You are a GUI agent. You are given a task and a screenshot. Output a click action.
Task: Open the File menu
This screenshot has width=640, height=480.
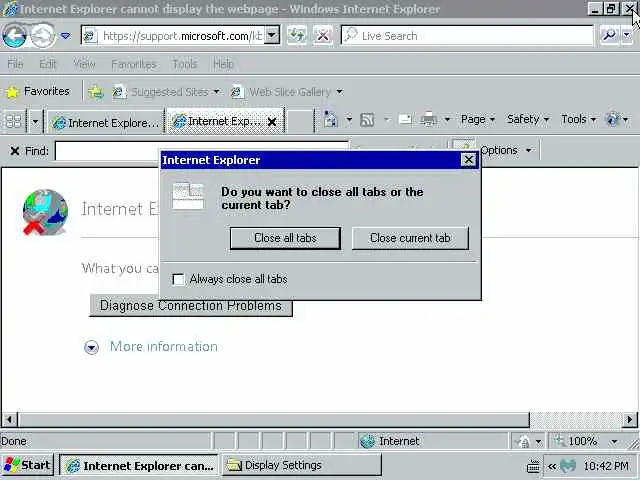[15, 64]
